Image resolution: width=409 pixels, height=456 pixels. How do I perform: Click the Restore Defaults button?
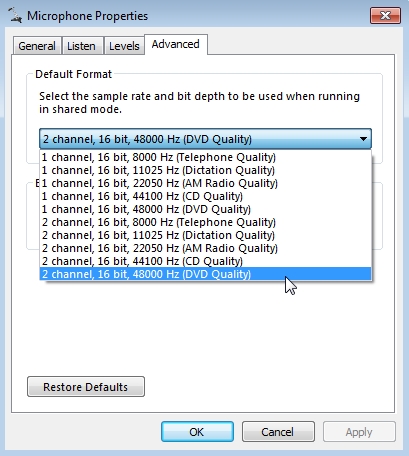[86, 387]
